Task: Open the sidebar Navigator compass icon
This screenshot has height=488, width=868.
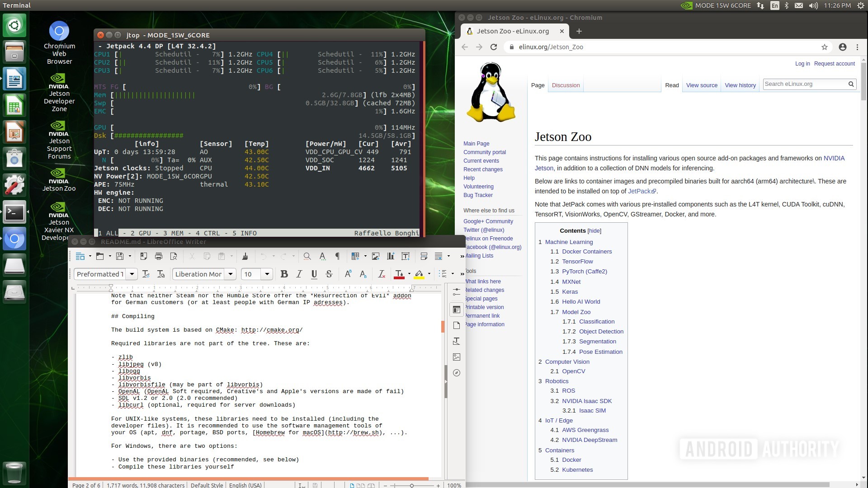Action: pyautogui.click(x=457, y=373)
